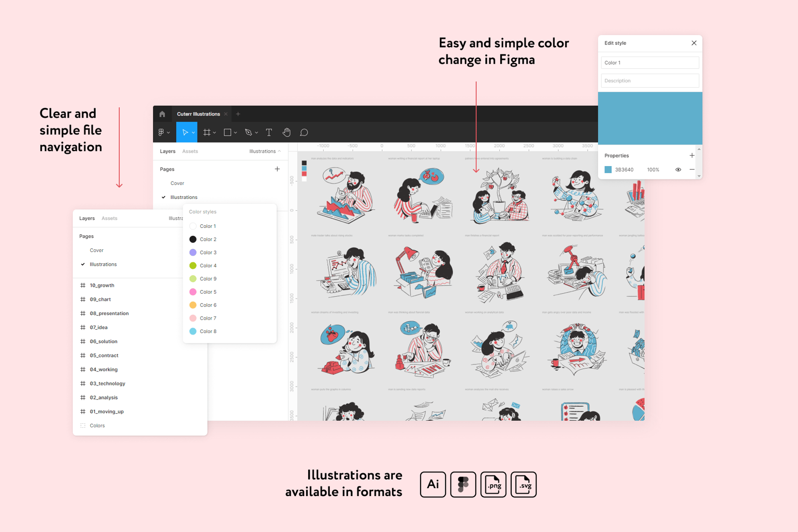Choose Color 4 green style

[208, 266]
